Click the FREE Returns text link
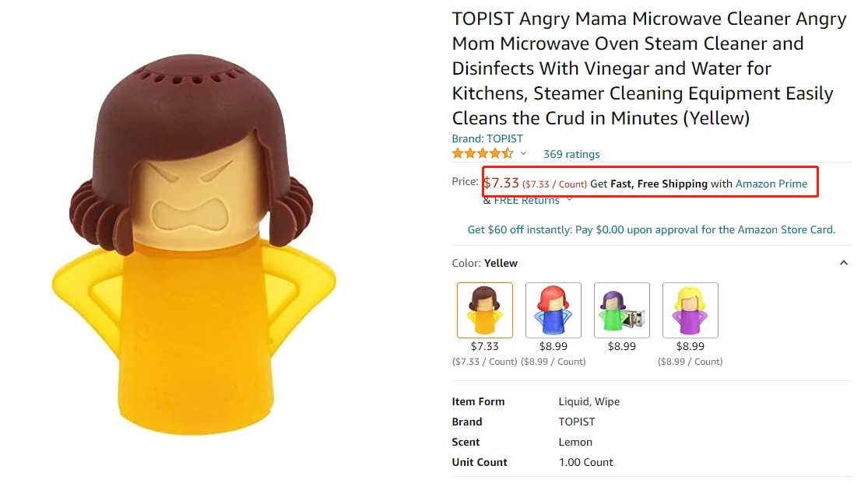Screen dimensions: 868x483 pyautogui.click(x=526, y=201)
